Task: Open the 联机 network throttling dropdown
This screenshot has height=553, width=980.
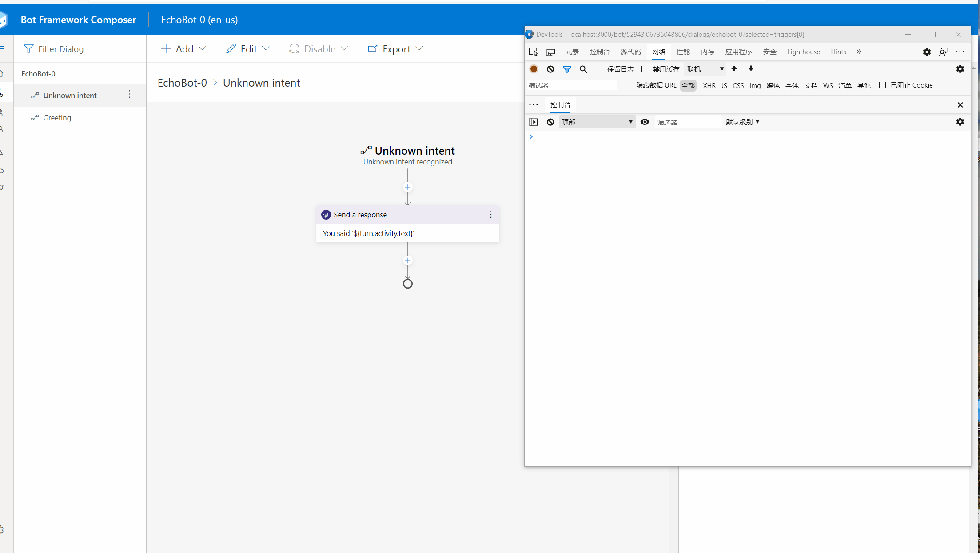Action: (x=705, y=69)
